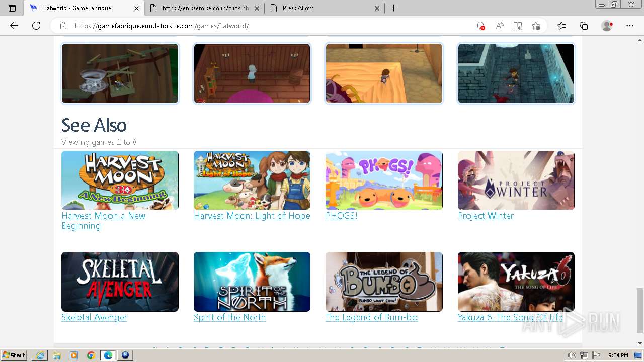Screen dimensions: 644x362
Task: Open Yakuza 6: The Song Of Life link
Action: 510,317
